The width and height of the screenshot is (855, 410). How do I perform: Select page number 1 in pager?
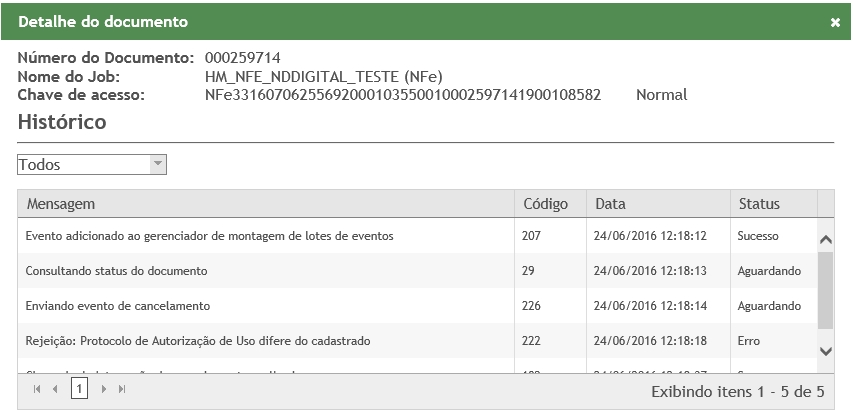79,389
